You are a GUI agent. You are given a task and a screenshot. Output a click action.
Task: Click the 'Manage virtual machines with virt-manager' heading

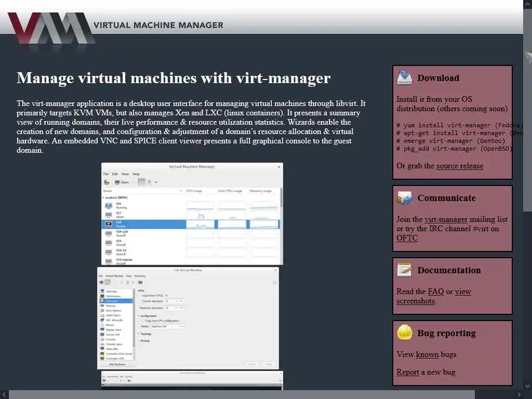pos(174,78)
